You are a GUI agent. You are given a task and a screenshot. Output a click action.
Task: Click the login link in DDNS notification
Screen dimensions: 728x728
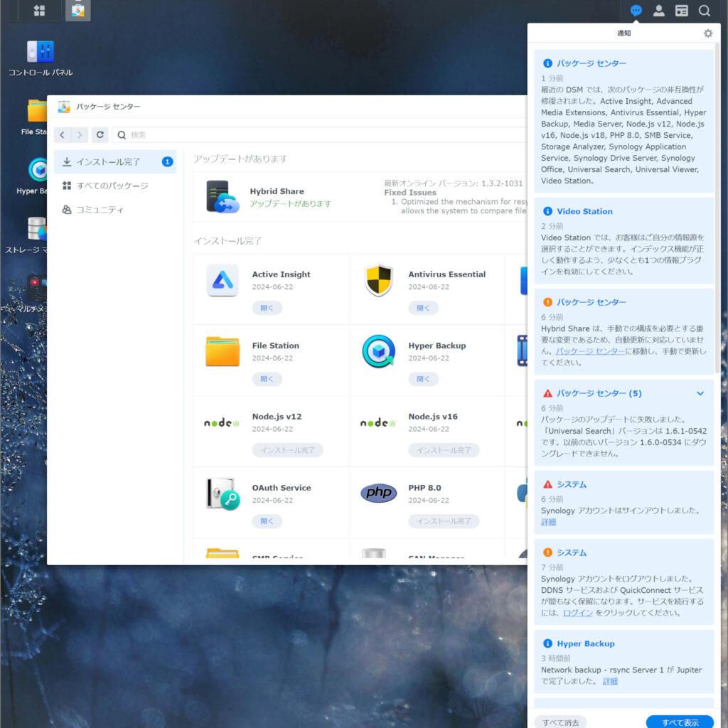pos(577,613)
